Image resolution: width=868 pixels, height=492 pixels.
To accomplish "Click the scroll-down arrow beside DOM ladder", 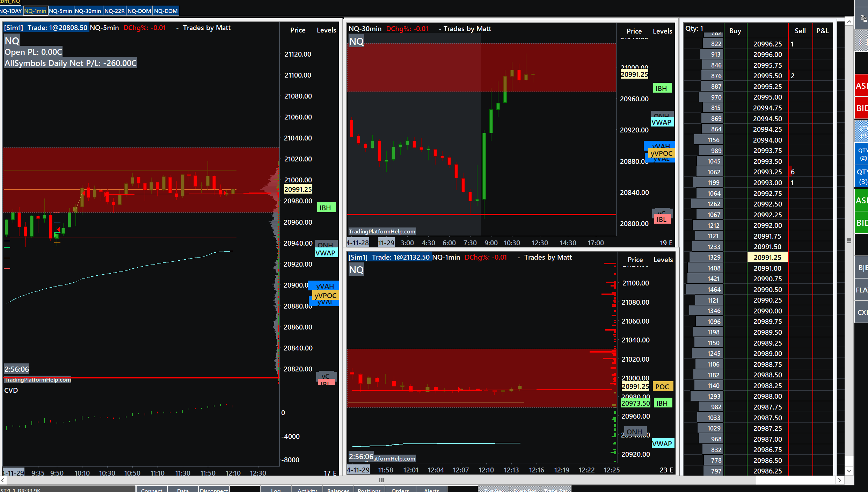I will pos(849,471).
